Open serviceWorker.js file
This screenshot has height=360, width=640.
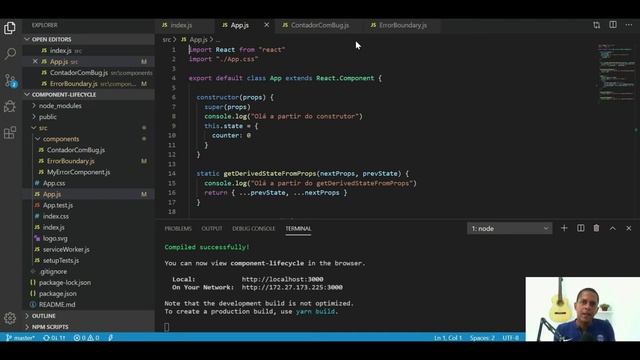[89, 249]
